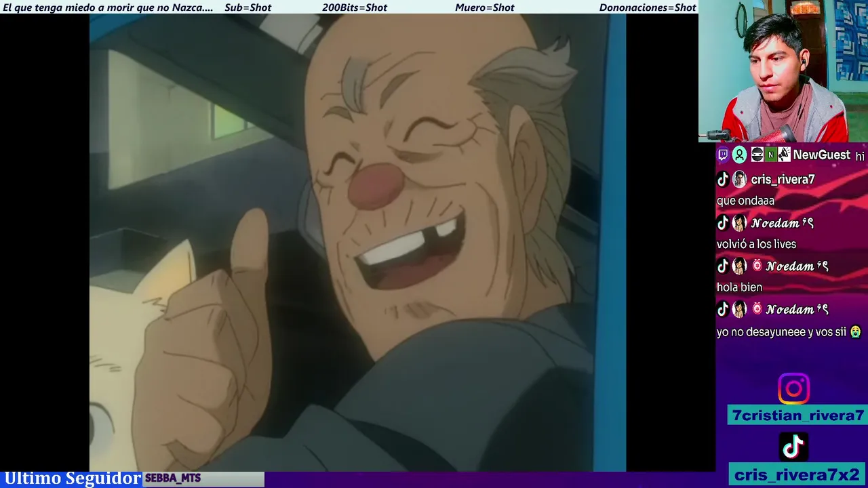Image resolution: width=868 pixels, height=488 pixels.
Task: Click the ninja badge icon beside NewGuest
Action: 757,155
